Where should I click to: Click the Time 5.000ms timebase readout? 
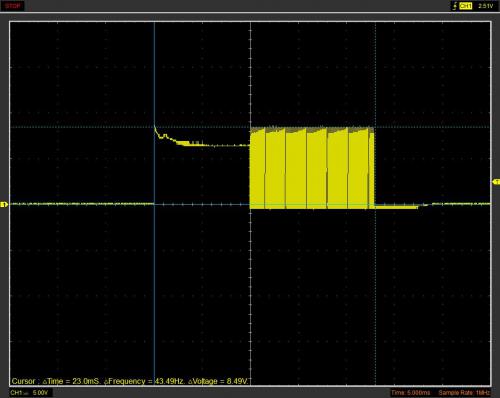[411, 393]
